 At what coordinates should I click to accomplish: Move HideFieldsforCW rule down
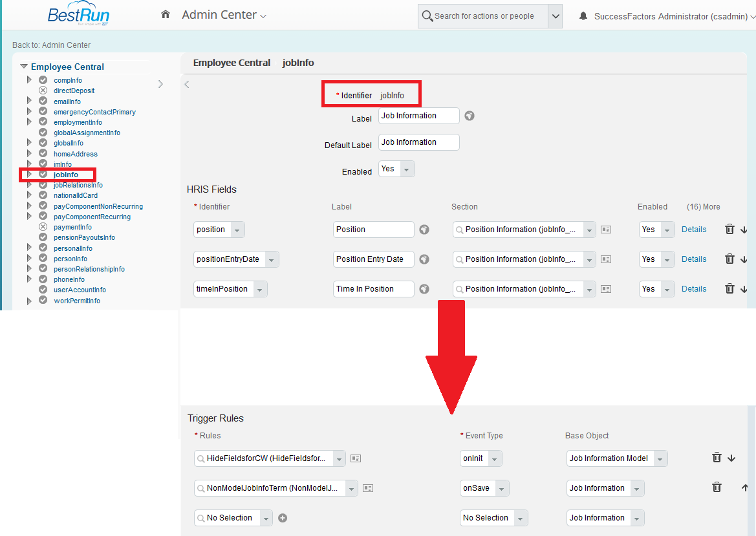click(731, 458)
